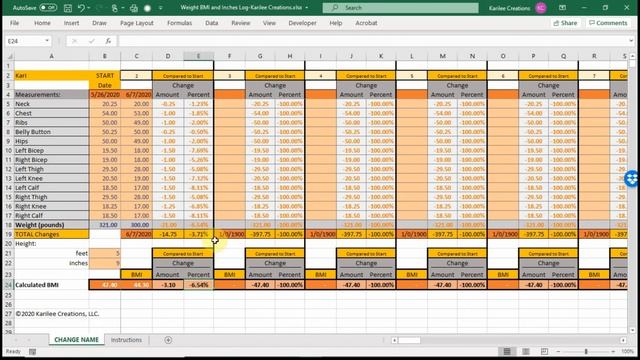Click the Ribbon Display Options icon

point(562,8)
